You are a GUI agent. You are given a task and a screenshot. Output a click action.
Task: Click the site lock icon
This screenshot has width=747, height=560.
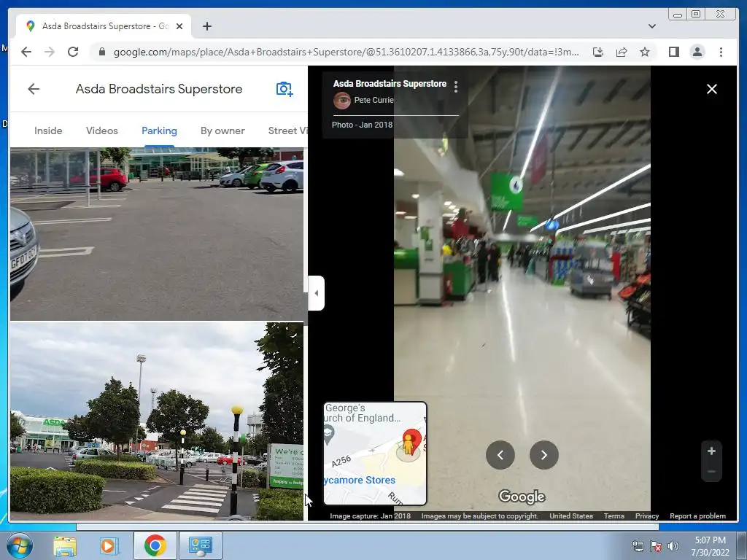click(x=101, y=52)
